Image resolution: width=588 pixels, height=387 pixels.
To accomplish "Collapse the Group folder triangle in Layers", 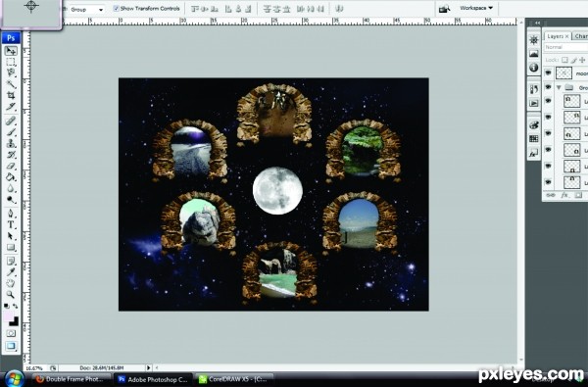I will [x=559, y=87].
